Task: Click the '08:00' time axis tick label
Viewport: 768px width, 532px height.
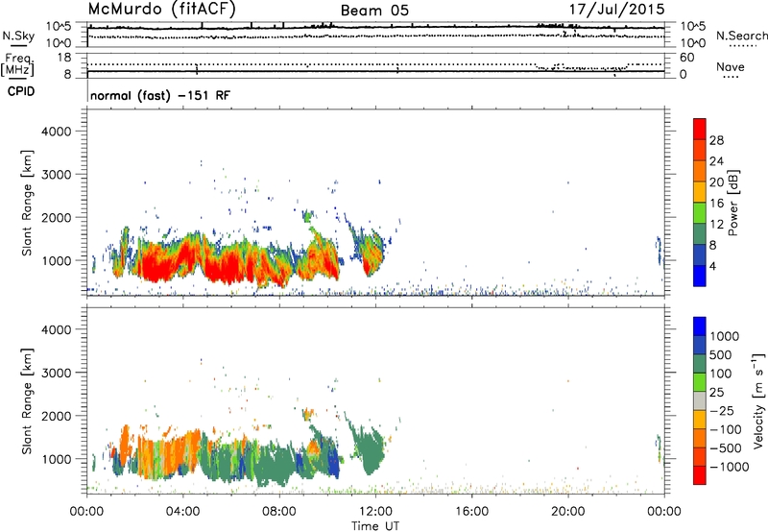Action: pos(279,512)
